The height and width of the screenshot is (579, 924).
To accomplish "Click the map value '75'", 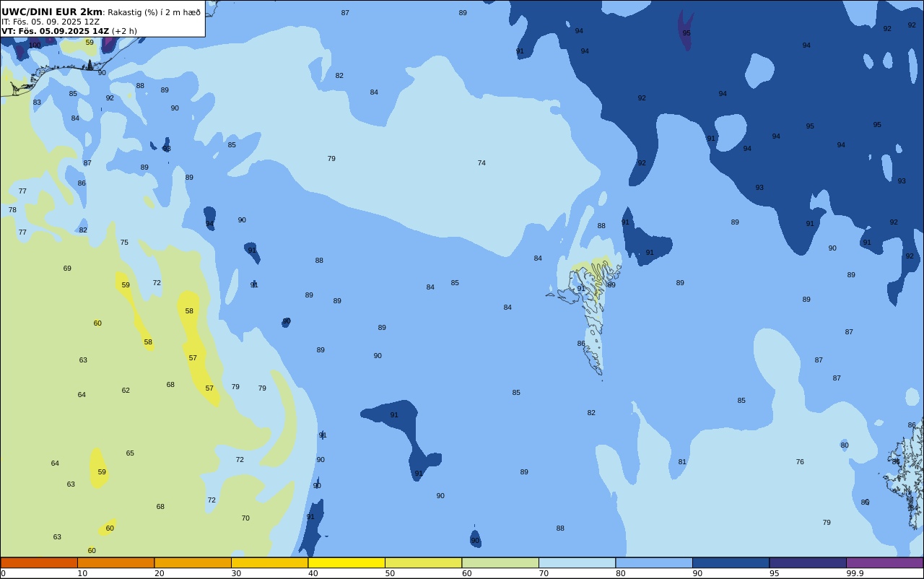I will (x=124, y=243).
